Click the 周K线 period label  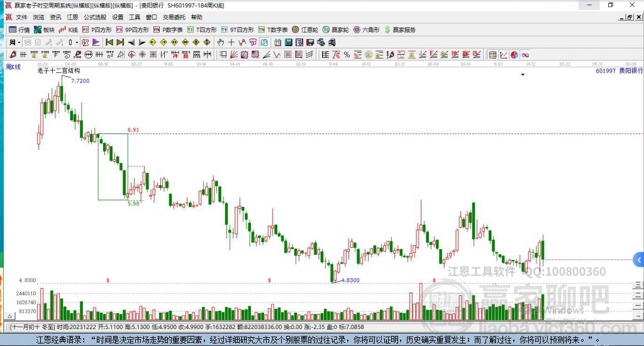(13, 67)
